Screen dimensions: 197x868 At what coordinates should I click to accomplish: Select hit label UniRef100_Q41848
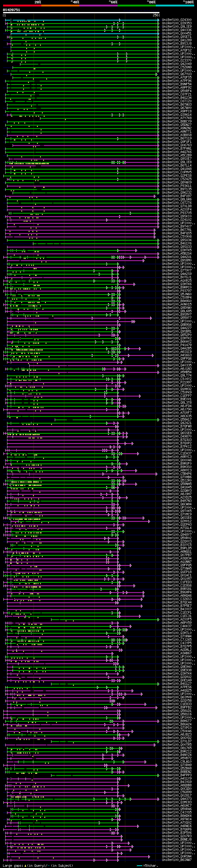pyautogui.click(x=177, y=169)
